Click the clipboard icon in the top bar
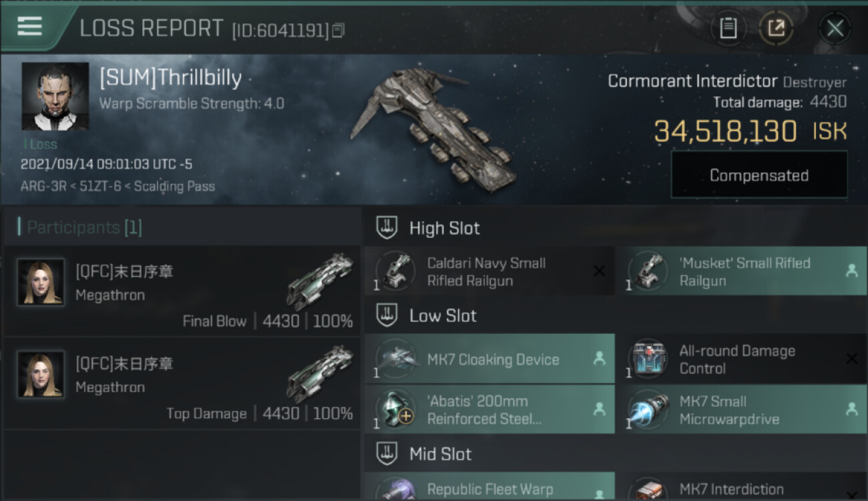 click(728, 28)
